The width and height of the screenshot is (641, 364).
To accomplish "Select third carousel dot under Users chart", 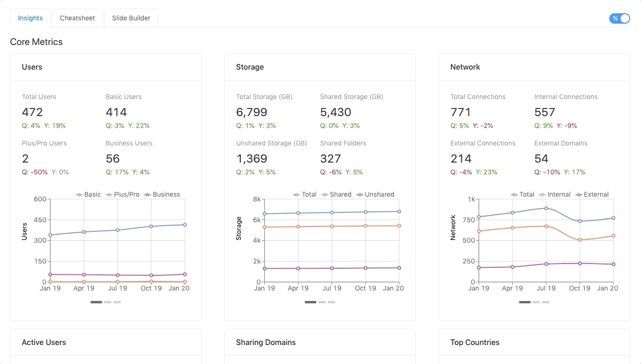I will 117,302.
